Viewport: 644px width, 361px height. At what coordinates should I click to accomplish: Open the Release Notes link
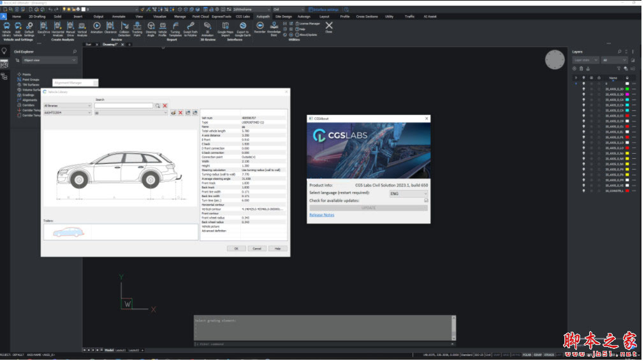321,215
